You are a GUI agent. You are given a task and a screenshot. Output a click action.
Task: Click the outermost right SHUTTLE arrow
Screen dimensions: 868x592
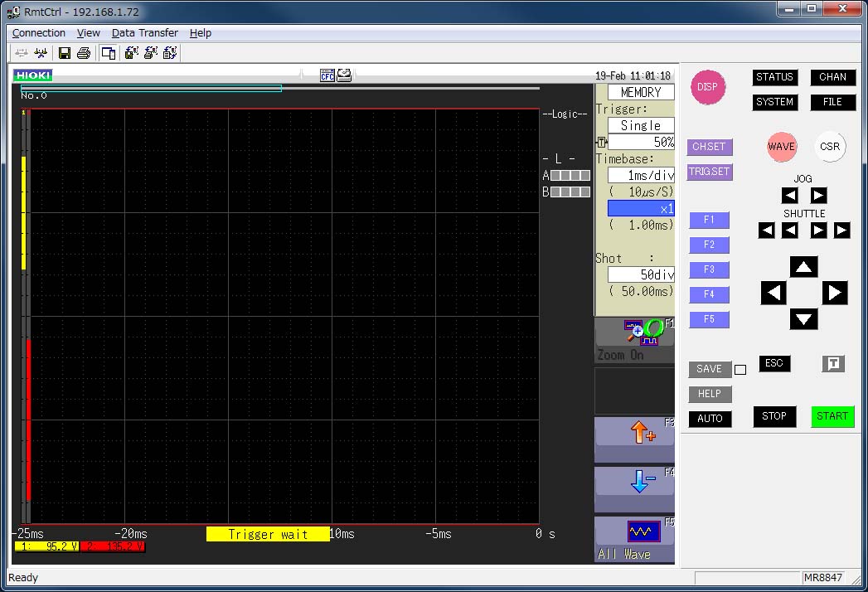tap(842, 230)
